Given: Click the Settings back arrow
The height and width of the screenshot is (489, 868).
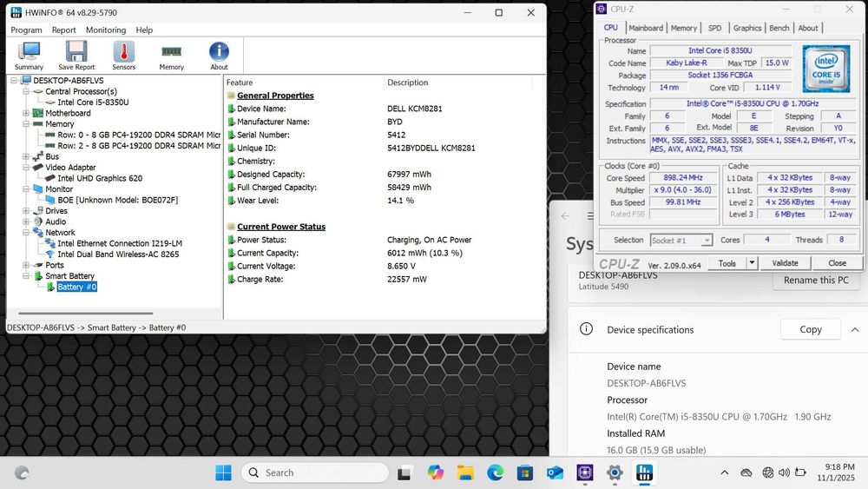Looking at the screenshot, I should tap(565, 216).
